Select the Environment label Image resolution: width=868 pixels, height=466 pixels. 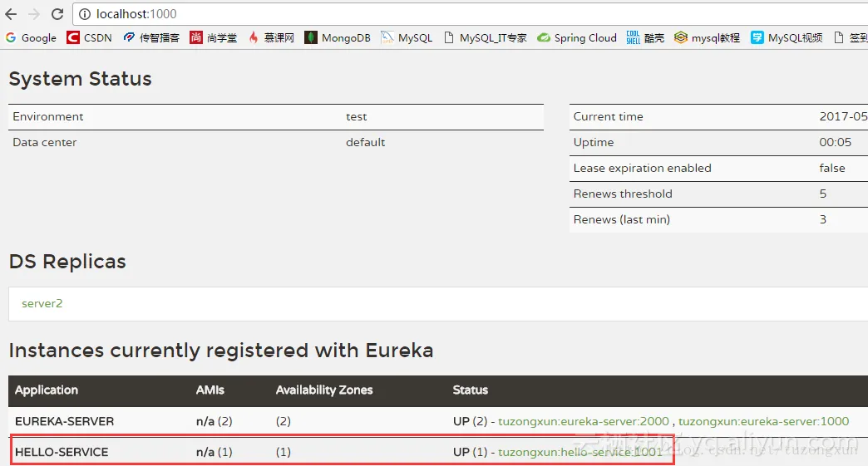[x=48, y=116]
